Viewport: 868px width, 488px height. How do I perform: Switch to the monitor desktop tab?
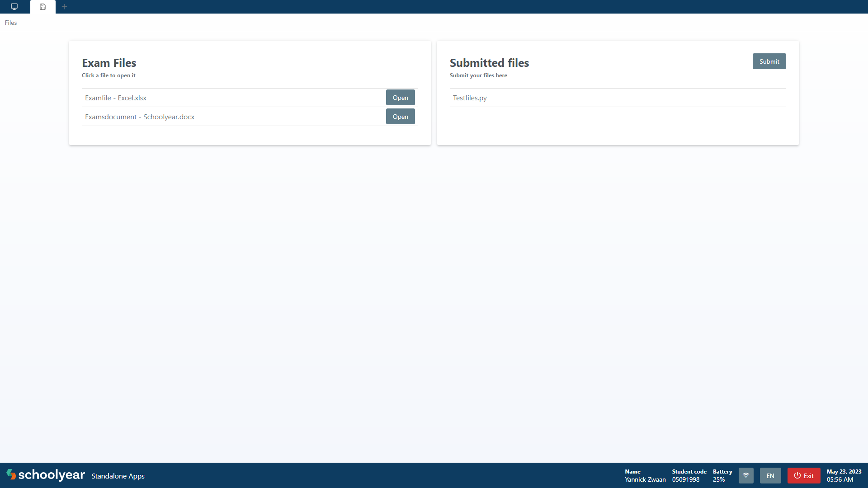14,7
